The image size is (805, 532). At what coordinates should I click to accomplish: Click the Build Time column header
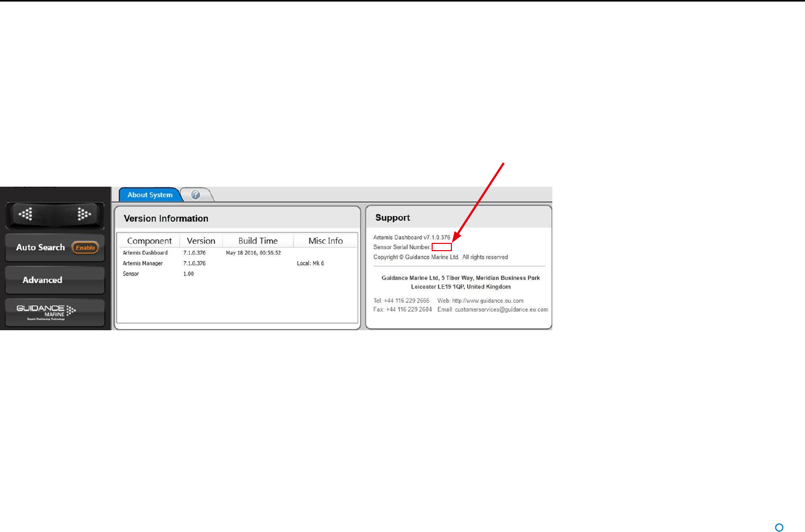[x=258, y=241]
